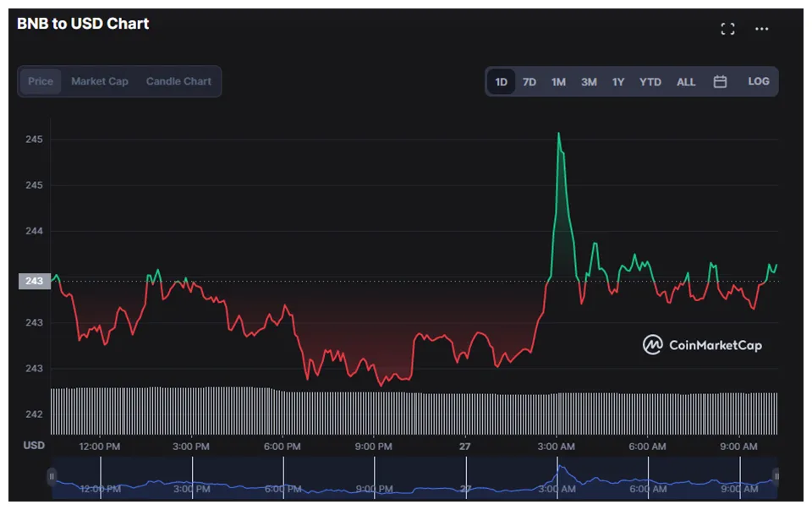This screenshot has width=812, height=510.
Task: Switch to the Market Cap view
Action: [x=99, y=81]
